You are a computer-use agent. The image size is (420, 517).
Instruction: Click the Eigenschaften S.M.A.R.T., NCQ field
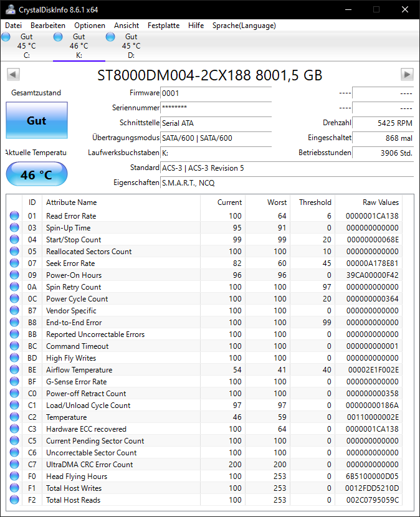(287, 183)
